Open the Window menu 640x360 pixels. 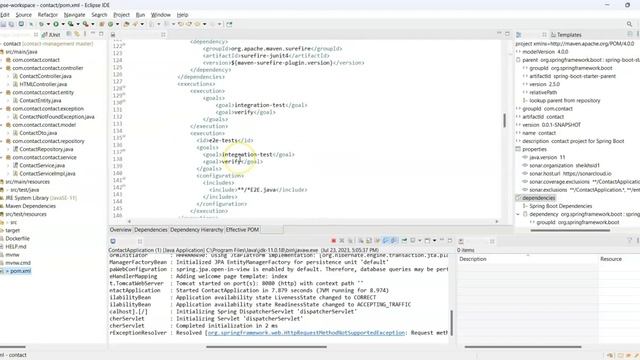point(161,15)
